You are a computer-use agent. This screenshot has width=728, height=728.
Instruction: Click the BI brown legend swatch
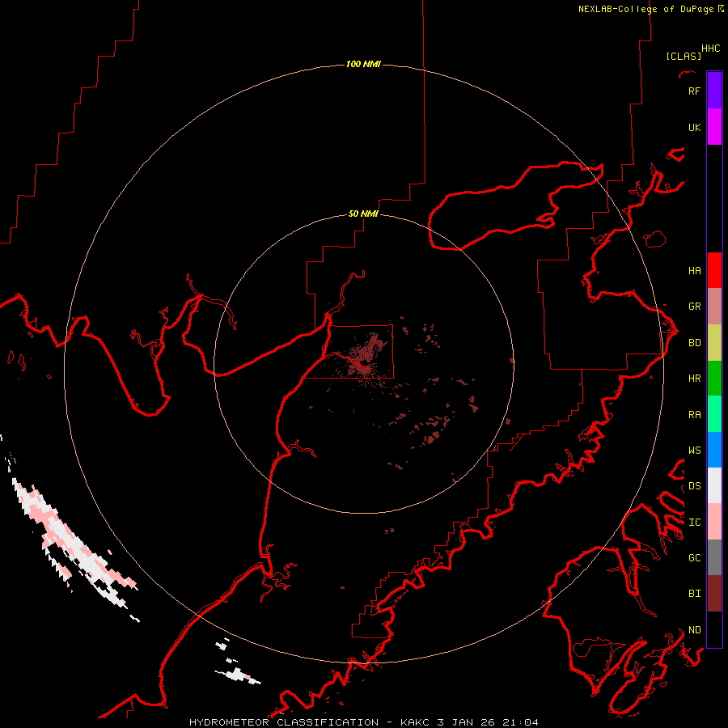pyautogui.click(x=714, y=594)
